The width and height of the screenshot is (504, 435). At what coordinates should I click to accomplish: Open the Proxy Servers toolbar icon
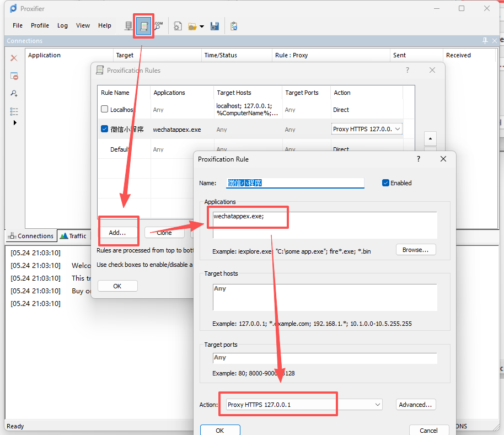tap(128, 26)
